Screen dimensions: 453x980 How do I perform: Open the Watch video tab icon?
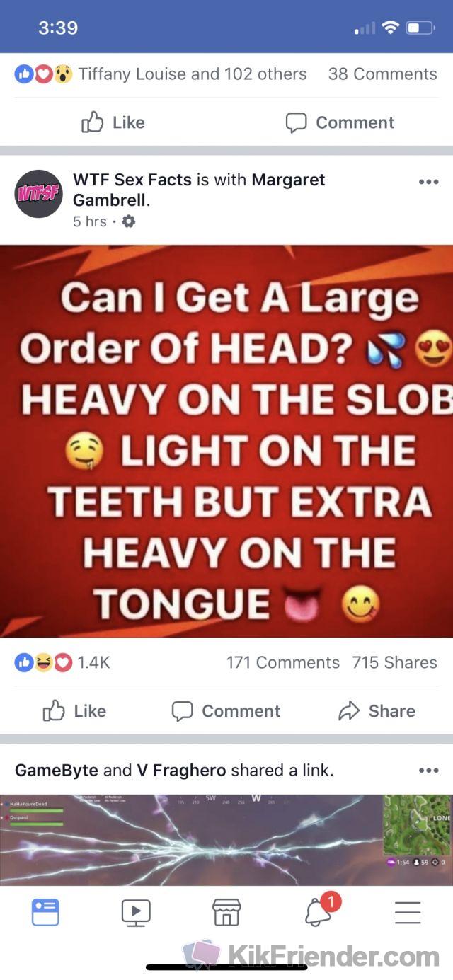(x=136, y=912)
